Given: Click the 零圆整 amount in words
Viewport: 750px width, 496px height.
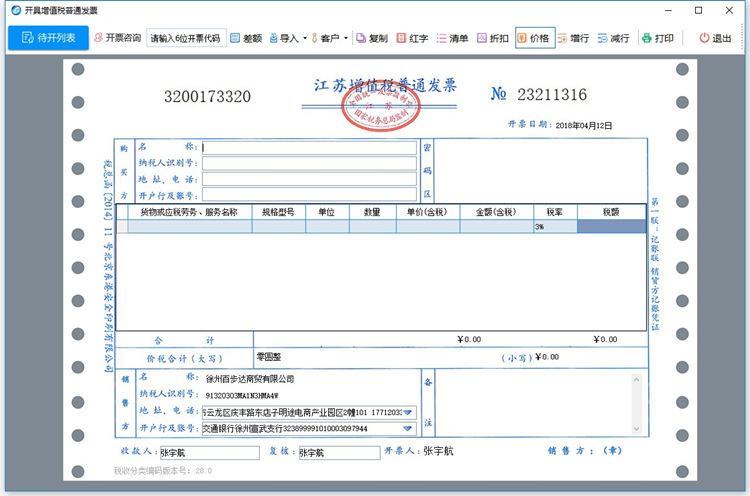Looking at the screenshot, I should tap(269, 357).
